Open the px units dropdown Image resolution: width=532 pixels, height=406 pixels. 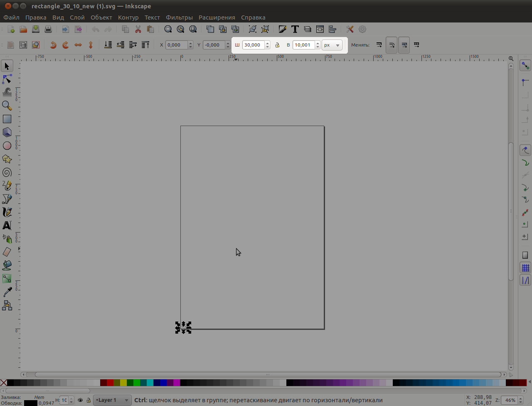(332, 45)
